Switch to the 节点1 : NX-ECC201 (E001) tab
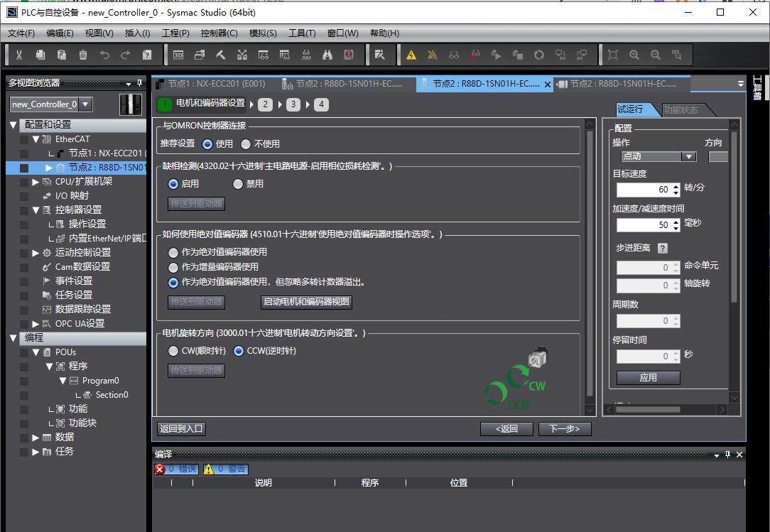770x532 pixels. [213, 84]
